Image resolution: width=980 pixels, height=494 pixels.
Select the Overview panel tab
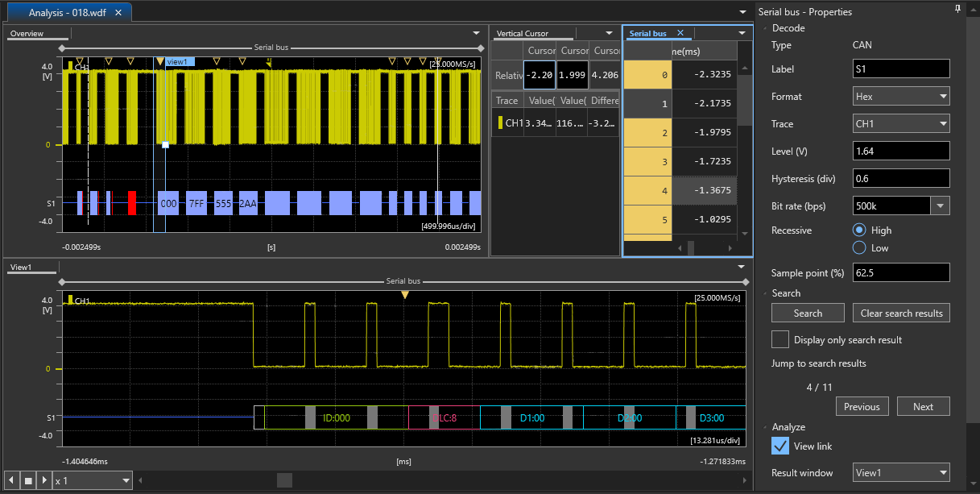(x=27, y=34)
